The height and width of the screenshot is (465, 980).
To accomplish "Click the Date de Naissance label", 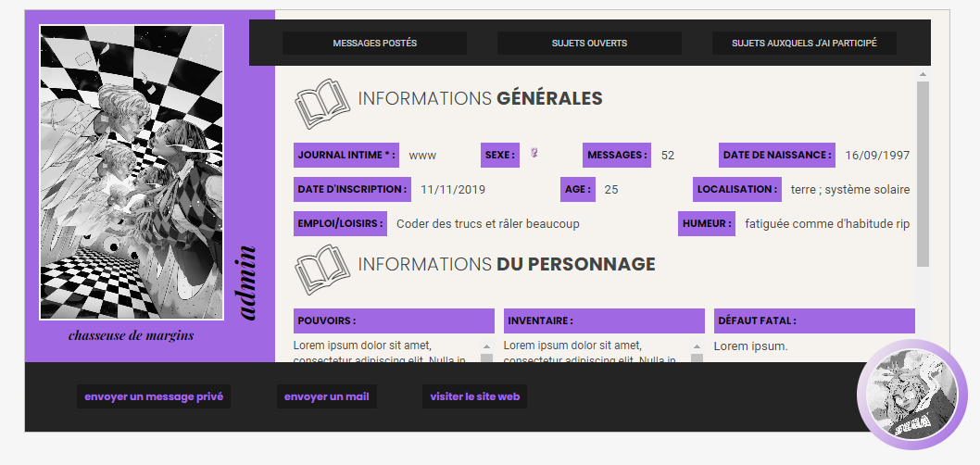I will tap(777, 155).
